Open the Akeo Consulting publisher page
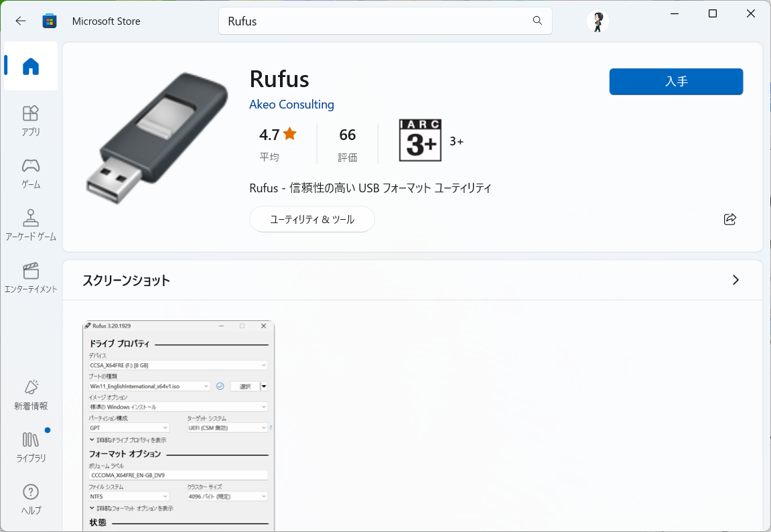The image size is (771, 532). tap(291, 104)
